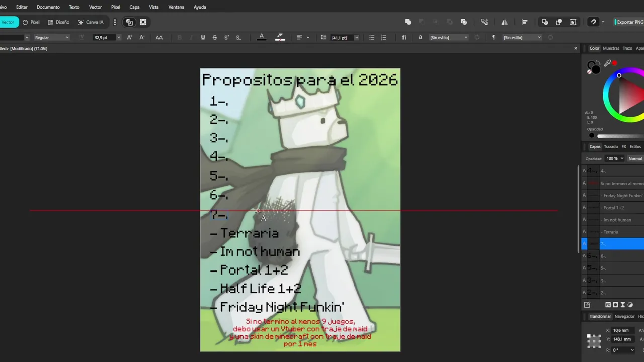Toggle superscript formatting
Viewport: 644px width, 362px height.
click(226, 38)
